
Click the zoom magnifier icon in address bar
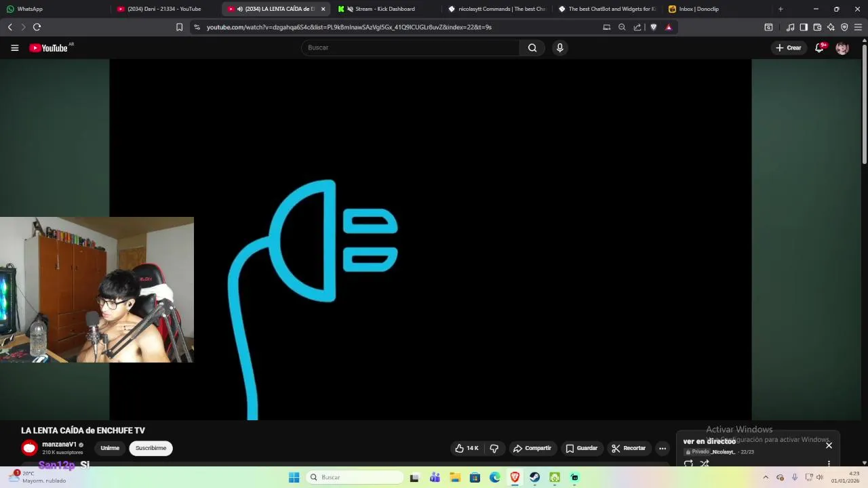click(x=622, y=27)
